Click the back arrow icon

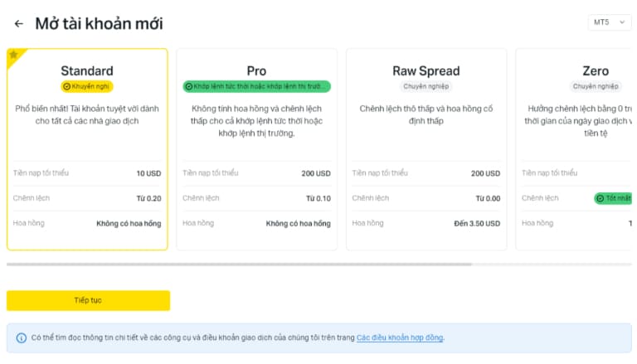click(19, 24)
